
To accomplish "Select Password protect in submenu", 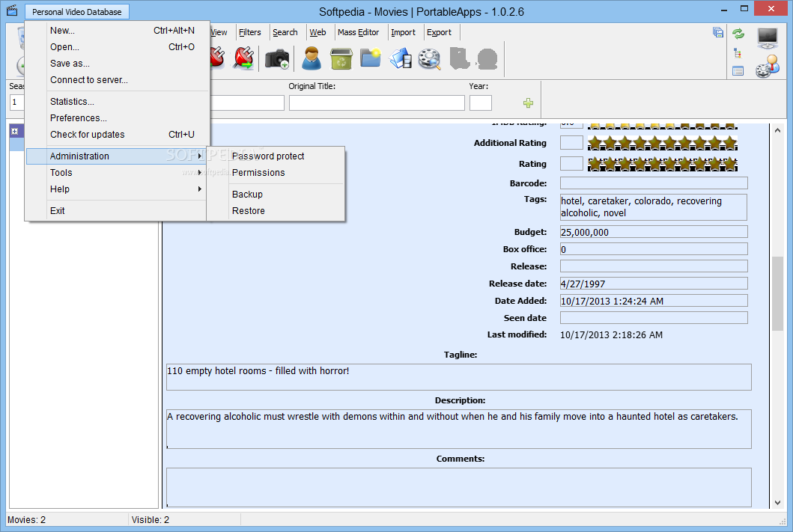I will (276, 156).
